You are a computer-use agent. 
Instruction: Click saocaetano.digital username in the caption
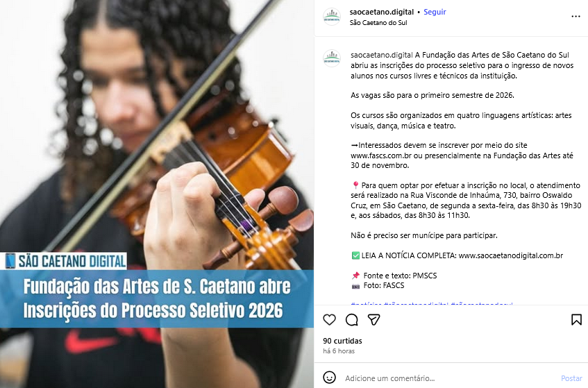[x=382, y=55]
